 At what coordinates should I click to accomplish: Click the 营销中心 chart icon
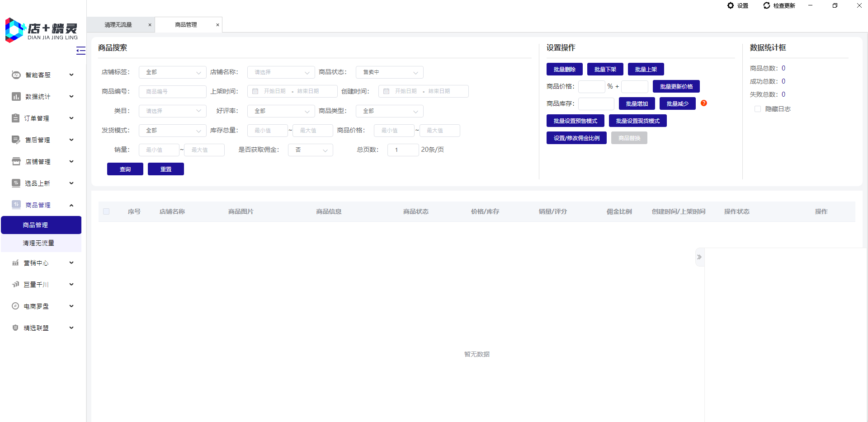(x=15, y=263)
